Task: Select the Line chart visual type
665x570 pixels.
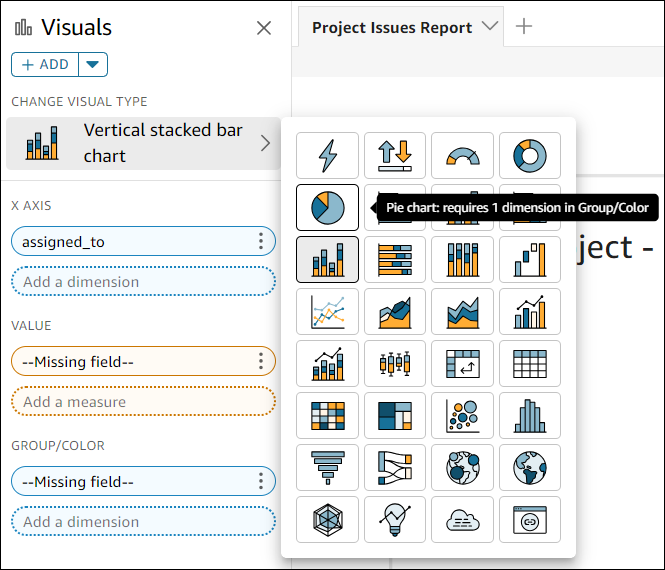Action: point(328,312)
